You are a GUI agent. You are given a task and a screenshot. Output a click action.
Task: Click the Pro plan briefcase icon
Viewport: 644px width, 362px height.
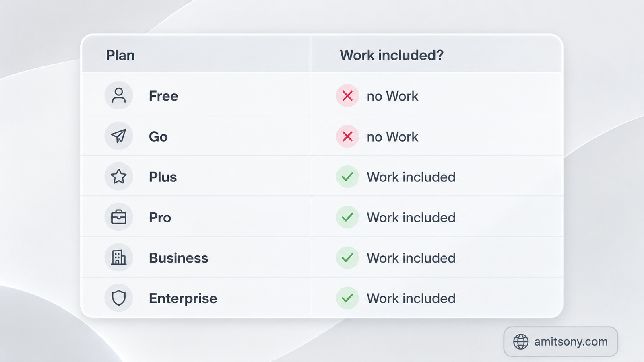pos(119,217)
